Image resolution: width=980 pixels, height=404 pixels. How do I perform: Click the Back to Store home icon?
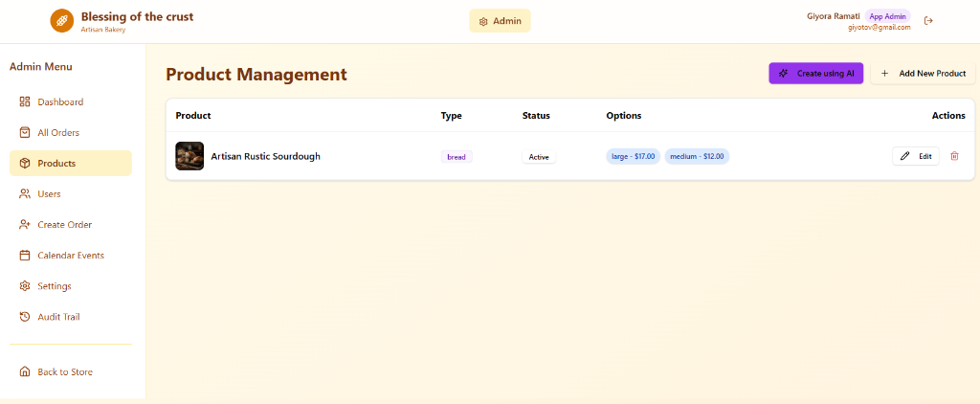tap(25, 372)
